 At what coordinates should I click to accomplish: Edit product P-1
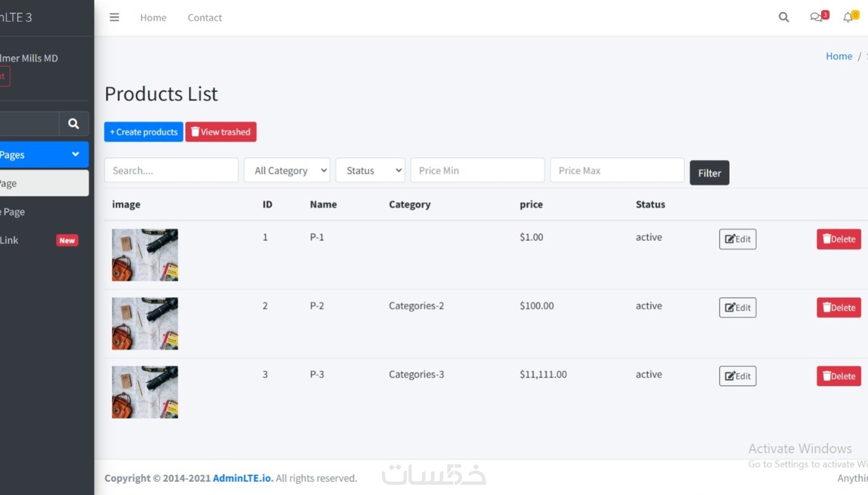737,239
